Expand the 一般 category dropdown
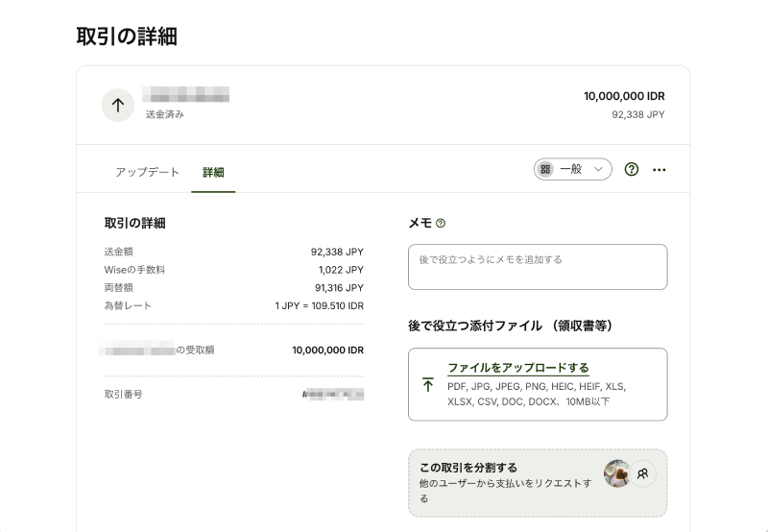This screenshot has width=768, height=532. 572,170
